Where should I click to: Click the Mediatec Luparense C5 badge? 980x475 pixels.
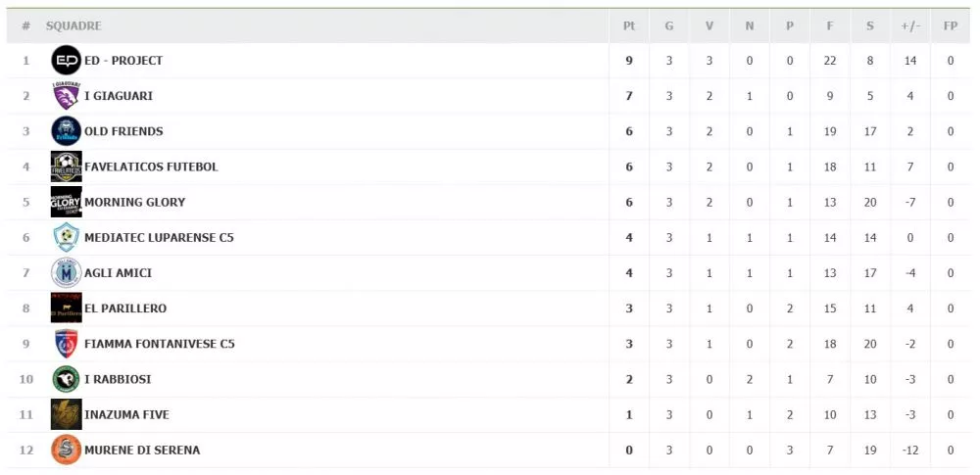[67, 237]
